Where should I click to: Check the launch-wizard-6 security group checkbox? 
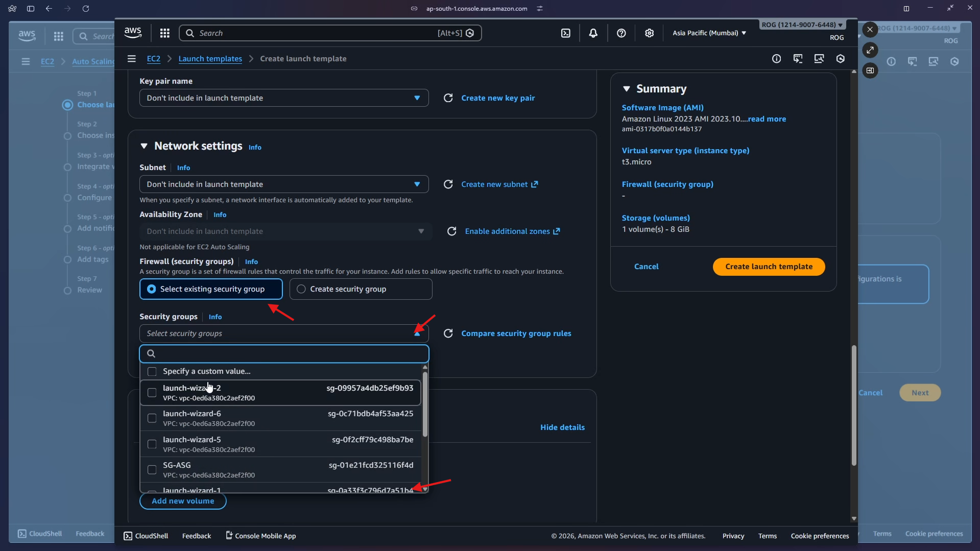coord(151,418)
